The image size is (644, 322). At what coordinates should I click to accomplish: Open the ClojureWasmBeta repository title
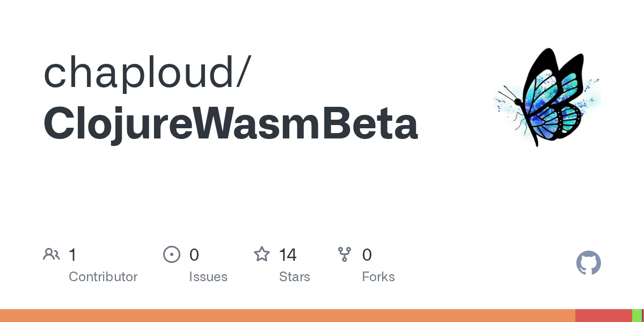tap(230, 124)
